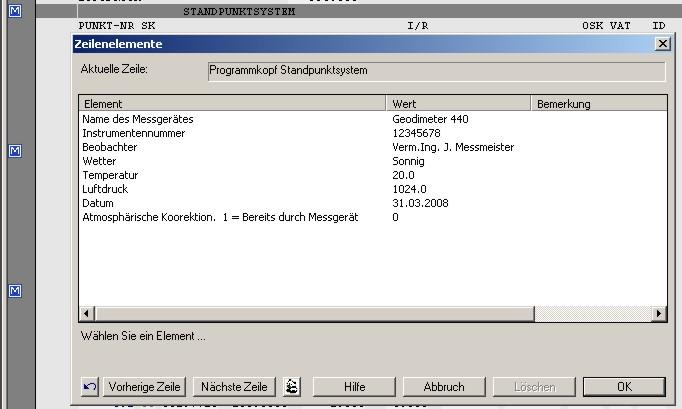Click the undo arrow icon beside Vorherige Zeile
Viewport: 682px width, 409px height.
pos(90,387)
